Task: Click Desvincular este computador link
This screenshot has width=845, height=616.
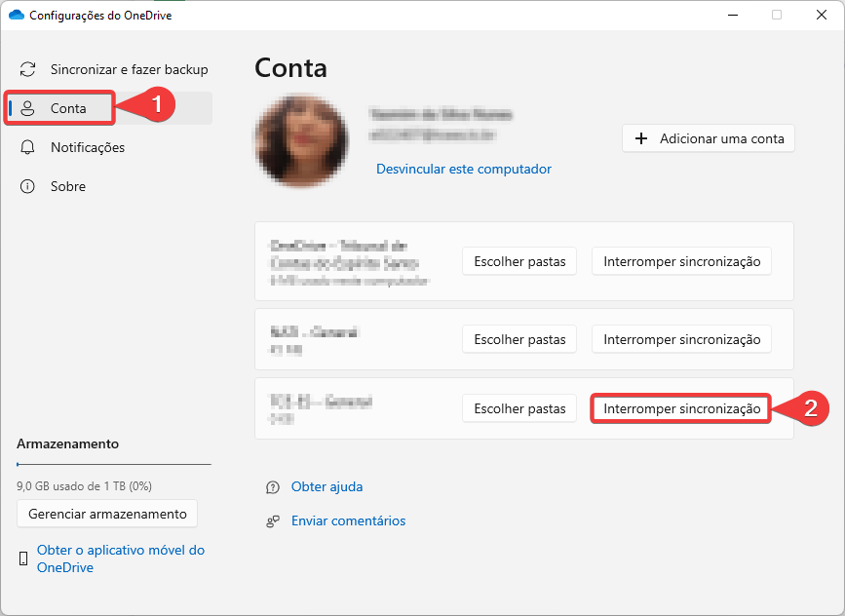Action: [464, 170]
